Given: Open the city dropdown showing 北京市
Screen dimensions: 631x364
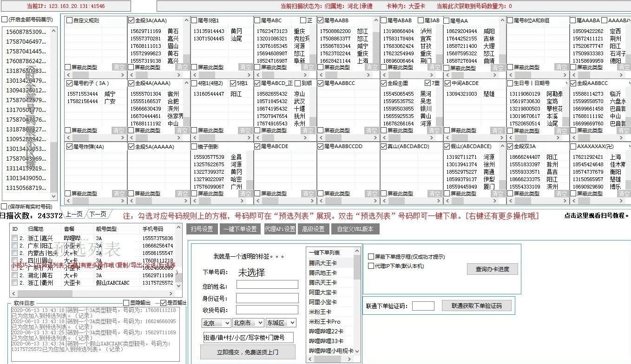Looking at the screenshot, I should [x=248, y=323].
